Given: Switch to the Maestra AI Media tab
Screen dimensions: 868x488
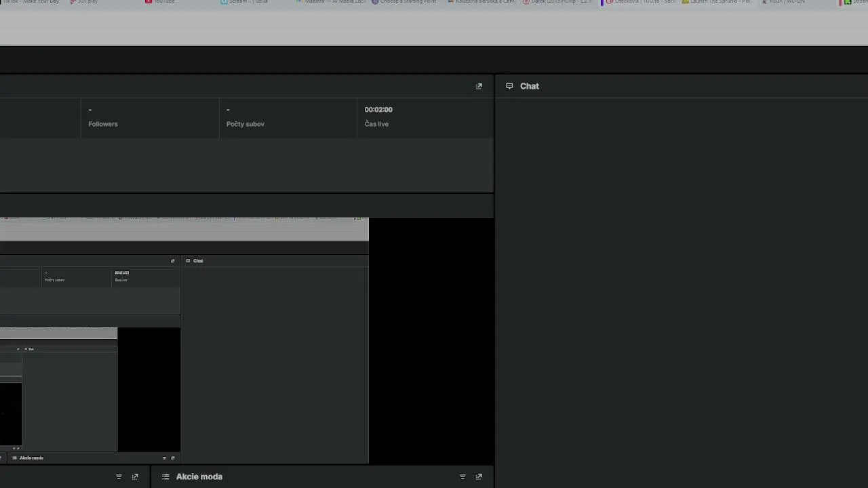Looking at the screenshot, I should pyautogui.click(x=330, y=2).
